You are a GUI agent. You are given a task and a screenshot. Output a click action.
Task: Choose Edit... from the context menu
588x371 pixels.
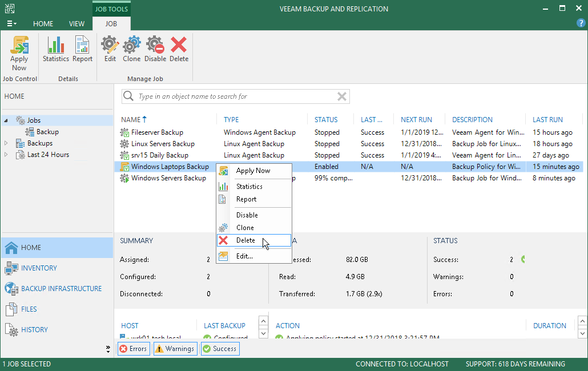click(x=254, y=256)
